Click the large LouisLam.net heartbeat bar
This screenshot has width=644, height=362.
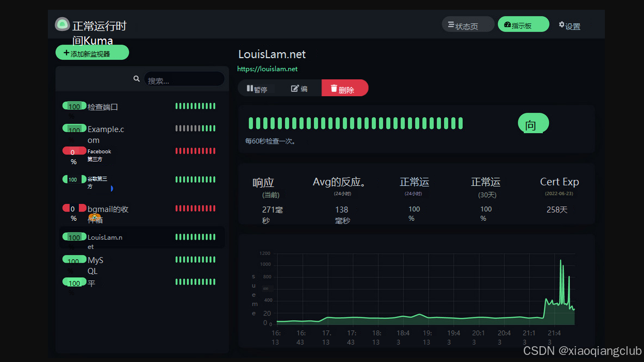356,123
